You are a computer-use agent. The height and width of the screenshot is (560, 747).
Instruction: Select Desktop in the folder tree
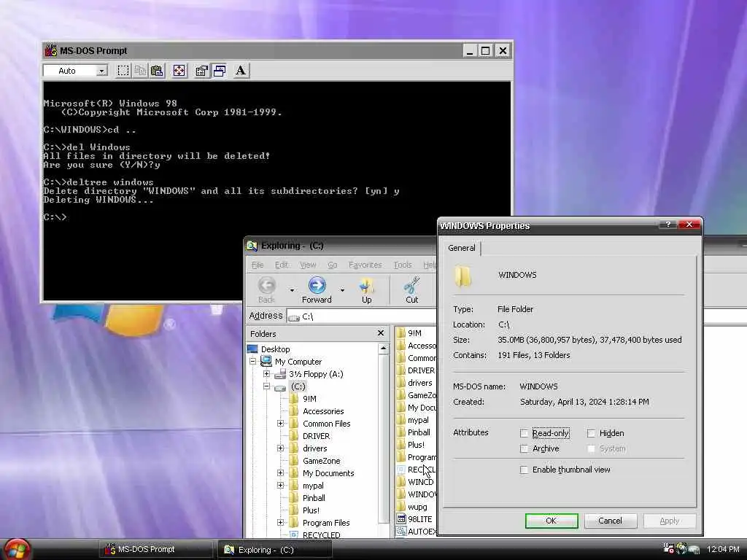tap(275, 349)
